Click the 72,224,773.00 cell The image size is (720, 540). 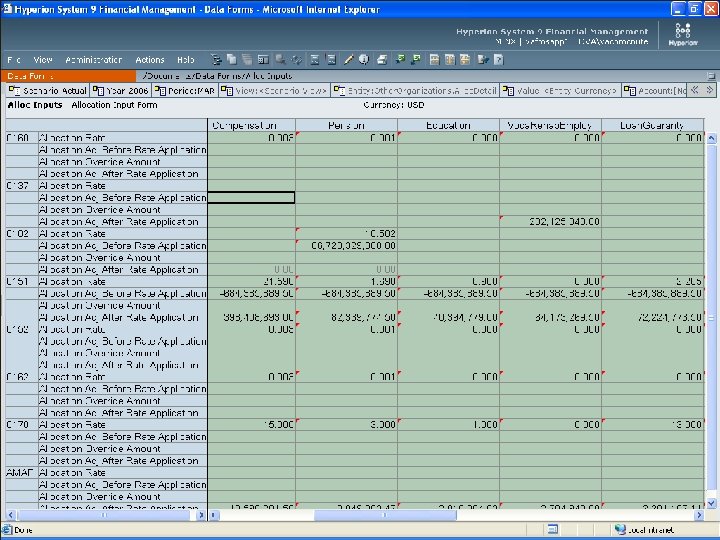coord(652,317)
